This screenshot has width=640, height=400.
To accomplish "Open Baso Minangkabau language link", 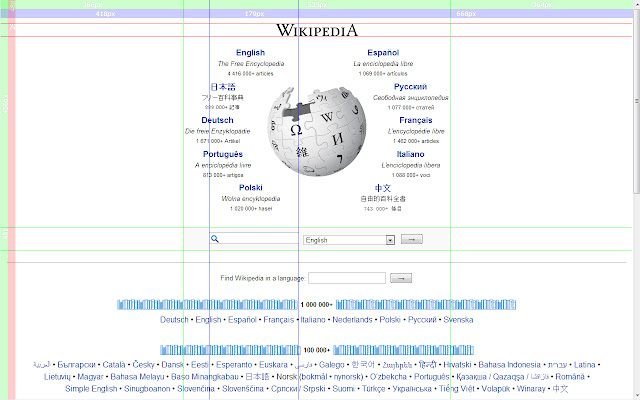I will pos(205,377).
